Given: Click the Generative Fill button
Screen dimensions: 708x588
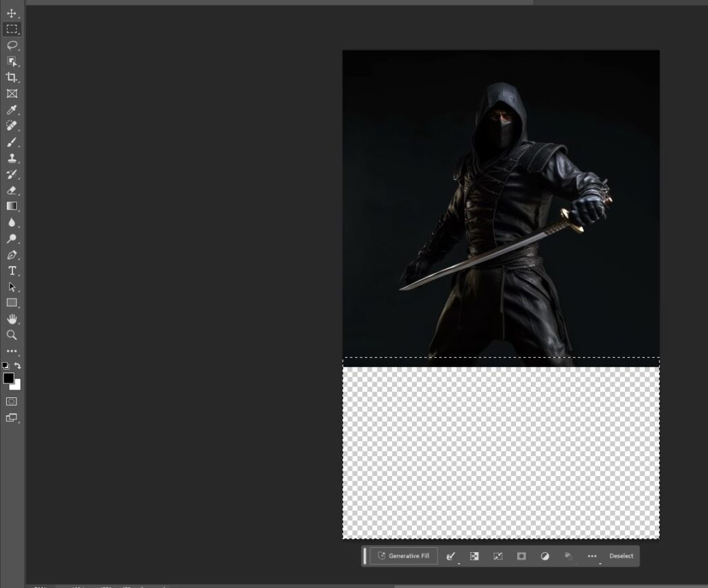Looking at the screenshot, I should click(x=404, y=556).
